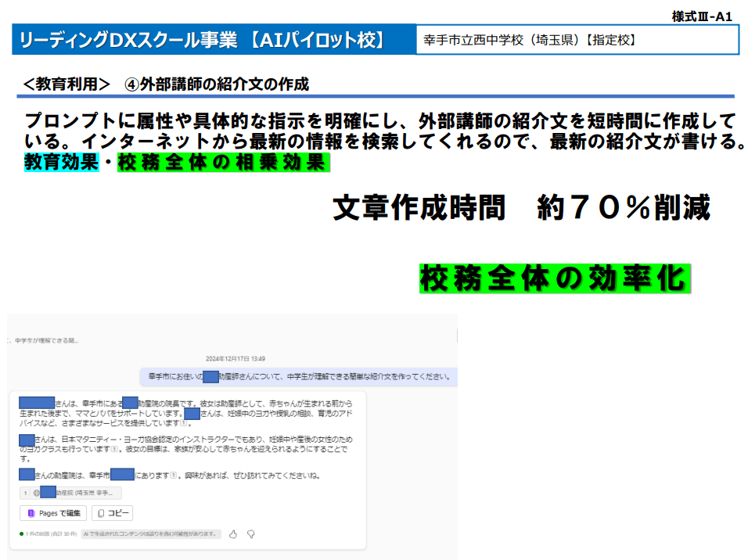Give thumbs up to the Copilot response

click(x=233, y=533)
